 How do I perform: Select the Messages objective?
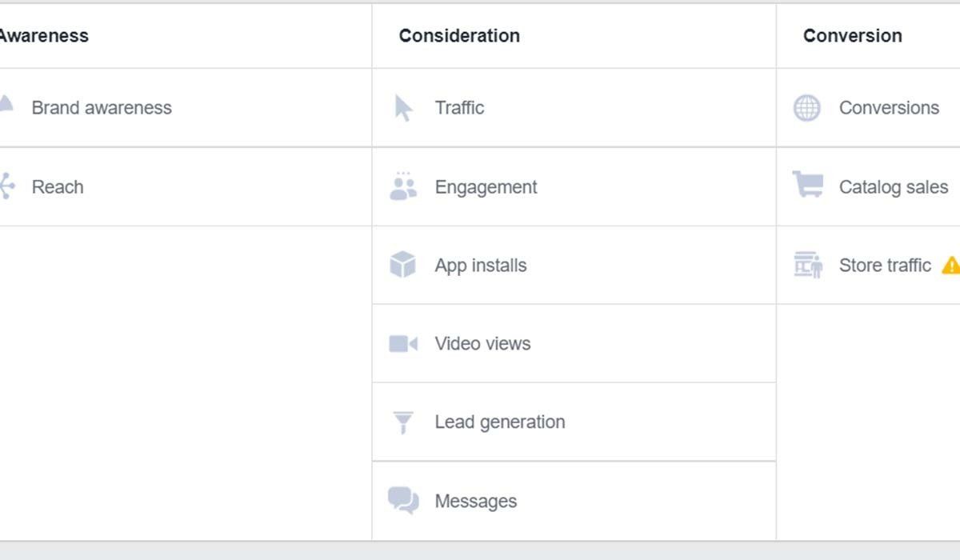476,502
